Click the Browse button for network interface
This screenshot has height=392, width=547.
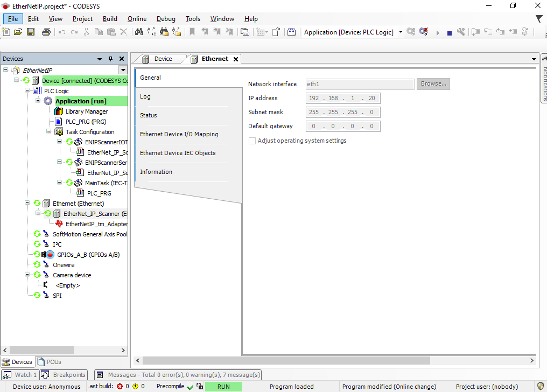(433, 84)
